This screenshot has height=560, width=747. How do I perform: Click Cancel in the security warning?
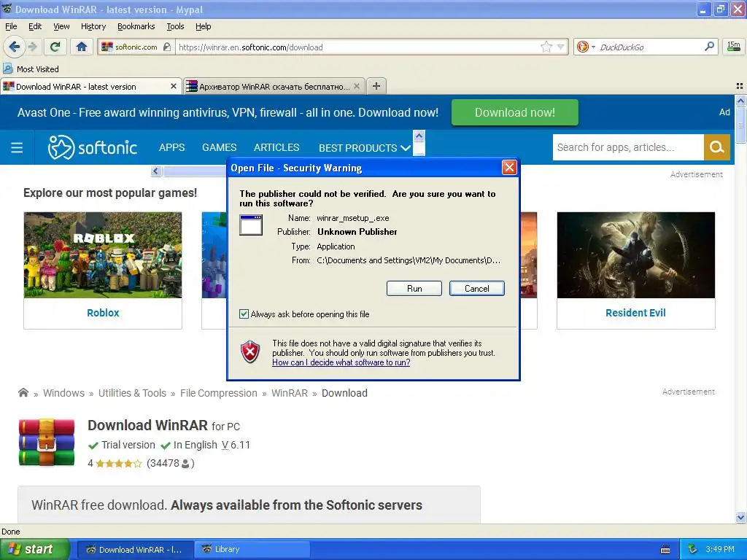476,288
